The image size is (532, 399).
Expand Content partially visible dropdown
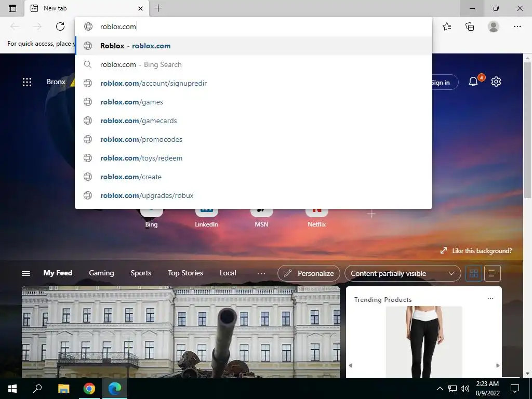[403, 273]
